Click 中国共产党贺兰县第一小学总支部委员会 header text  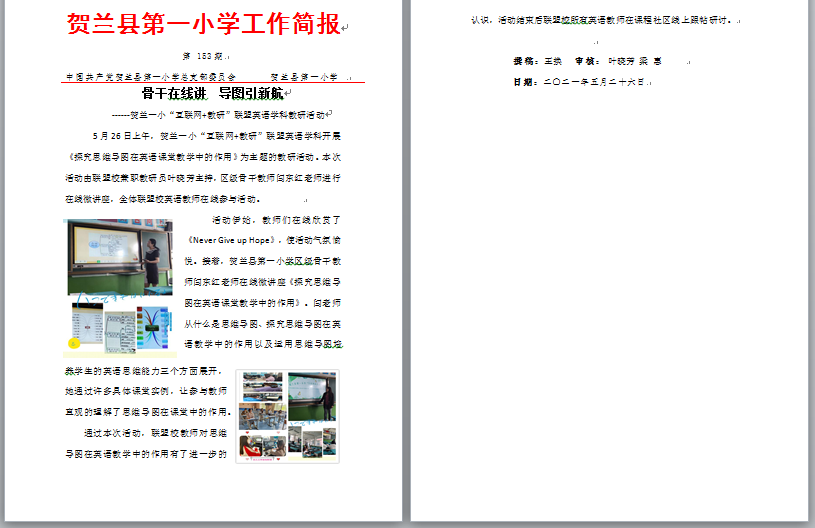click(150, 76)
